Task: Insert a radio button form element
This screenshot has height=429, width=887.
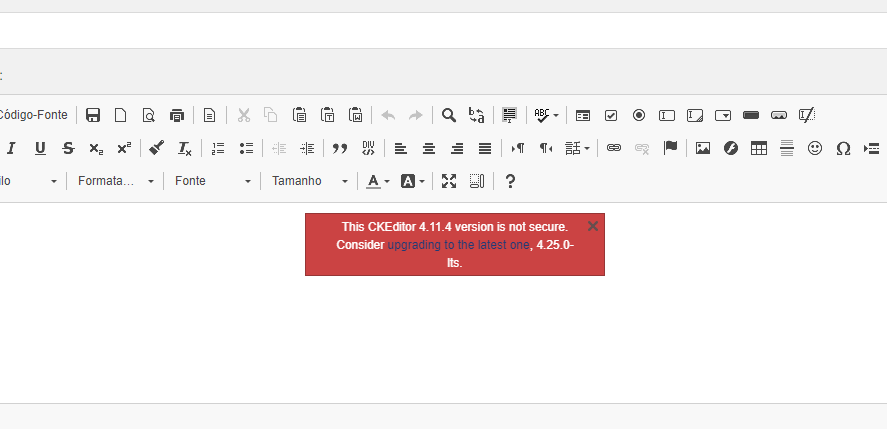Action: [639, 115]
